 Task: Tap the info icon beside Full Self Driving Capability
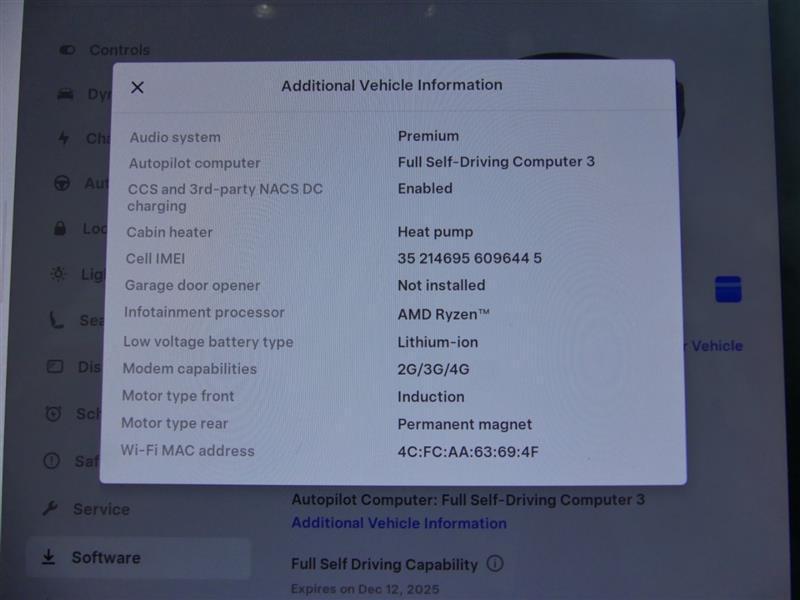point(494,564)
